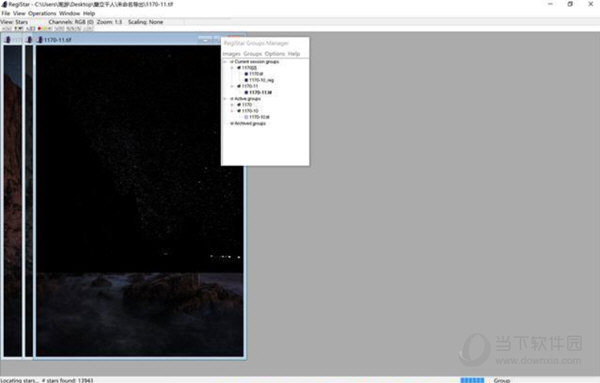This screenshot has height=383, width=600.
Task: Click the RegiStar application icon in title bar
Action: pos(4,4)
